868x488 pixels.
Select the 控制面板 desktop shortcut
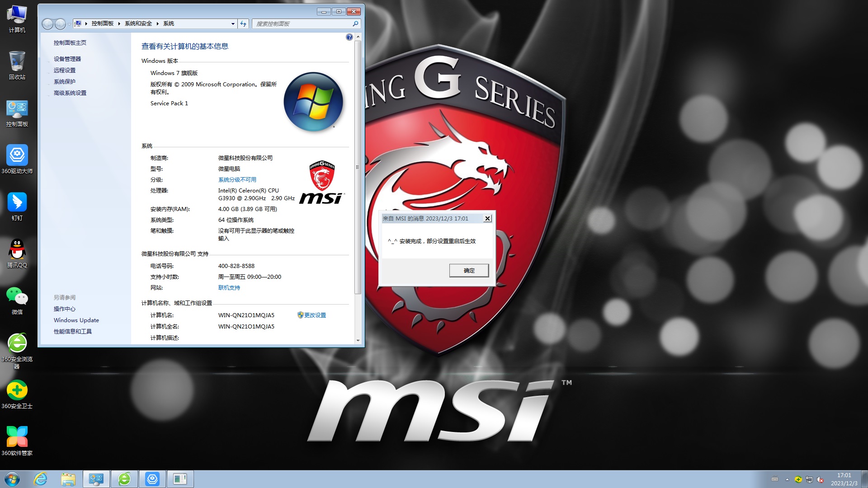click(17, 113)
